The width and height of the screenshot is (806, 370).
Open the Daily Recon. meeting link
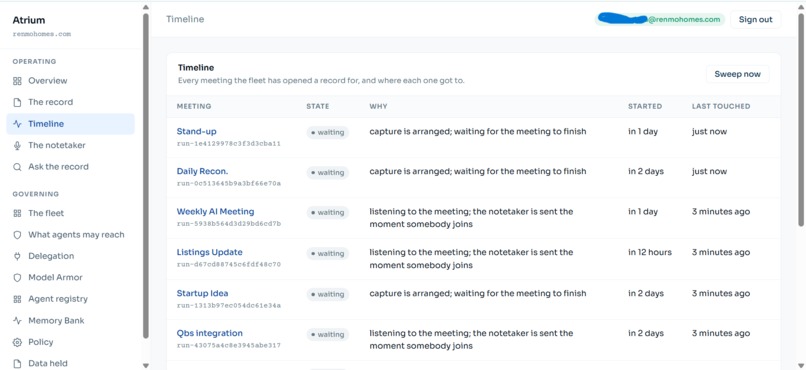coord(203,171)
